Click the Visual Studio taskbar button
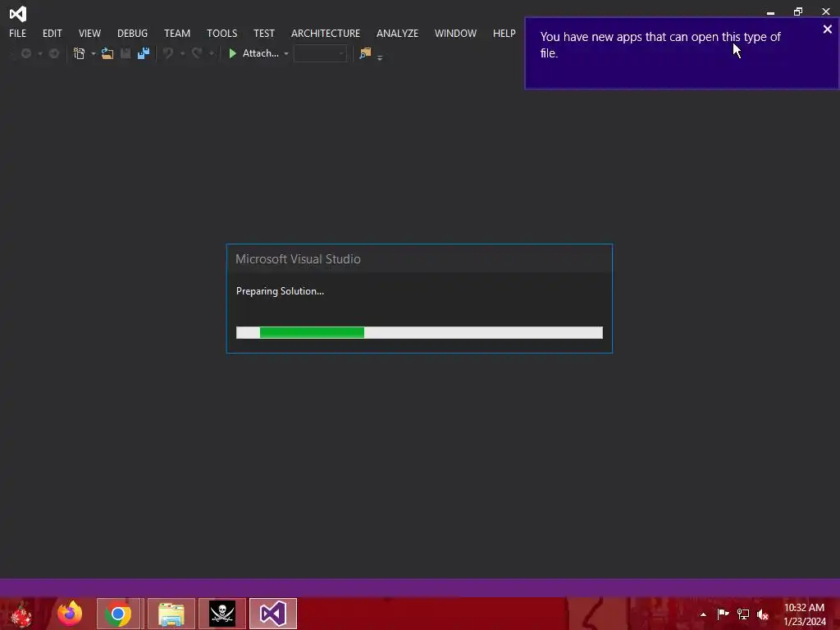Screen dimensions: 840x630 coord(273,614)
